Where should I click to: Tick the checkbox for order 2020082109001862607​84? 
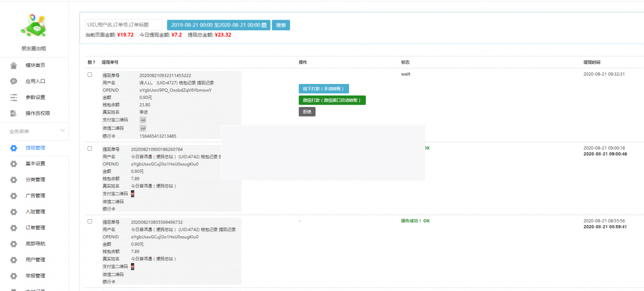(90, 149)
